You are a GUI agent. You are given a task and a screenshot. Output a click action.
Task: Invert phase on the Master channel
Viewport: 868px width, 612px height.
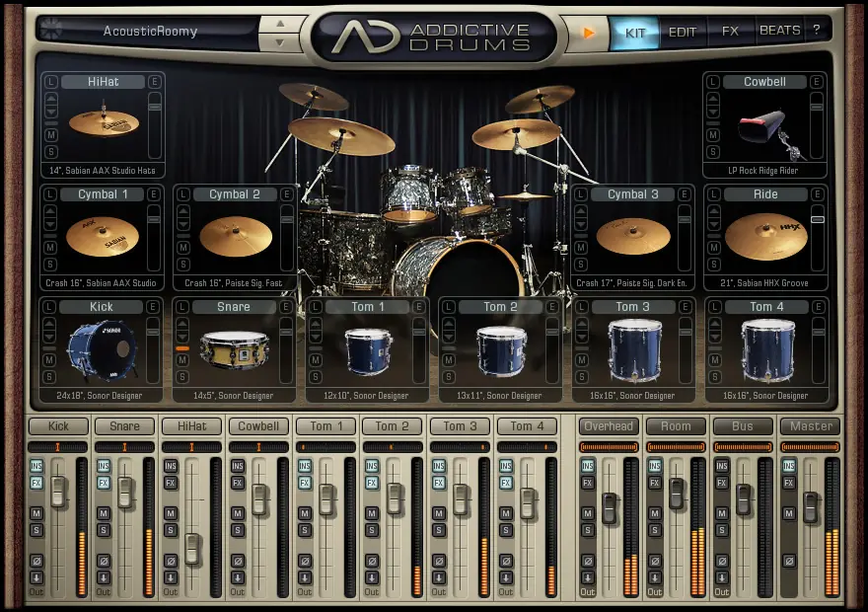tap(789, 561)
